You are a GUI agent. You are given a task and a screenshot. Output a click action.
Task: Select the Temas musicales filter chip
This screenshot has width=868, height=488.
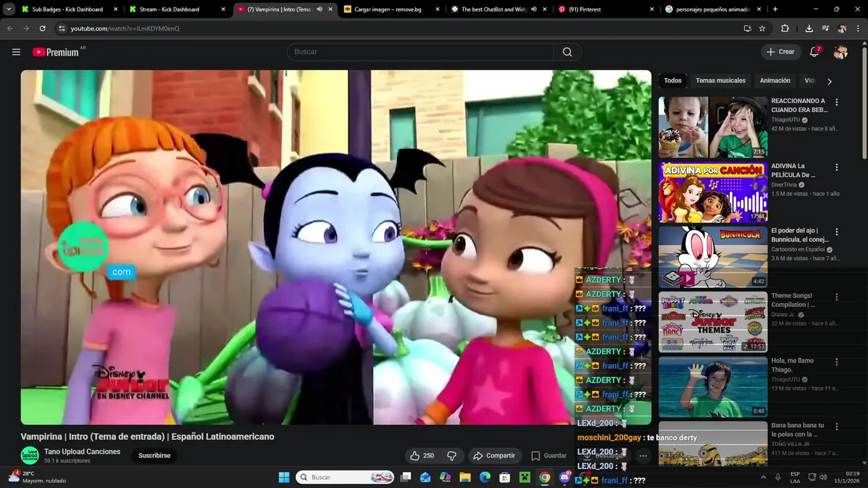click(720, 81)
